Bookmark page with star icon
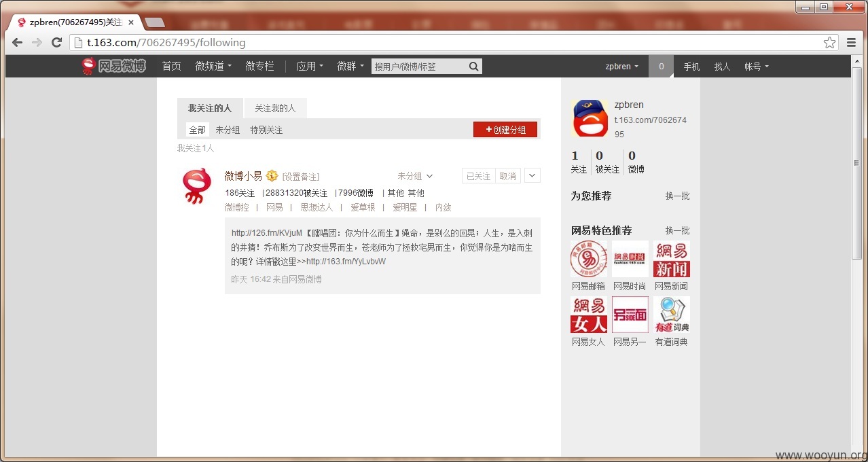The height and width of the screenshot is (462, 868). (x=829, y=42)
